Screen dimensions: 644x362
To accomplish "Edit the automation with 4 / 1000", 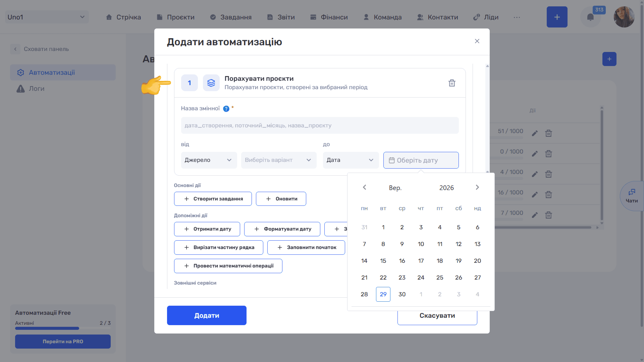I will pos(534,174).
